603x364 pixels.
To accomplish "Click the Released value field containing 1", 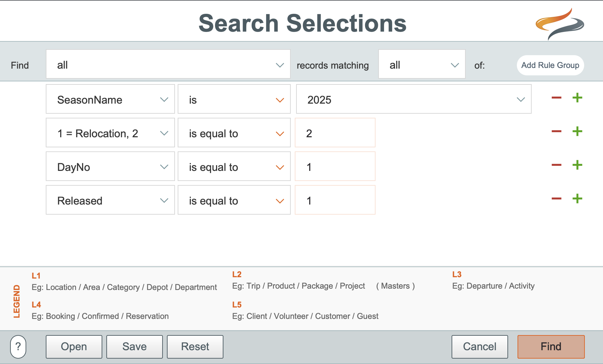I will 335,200.
